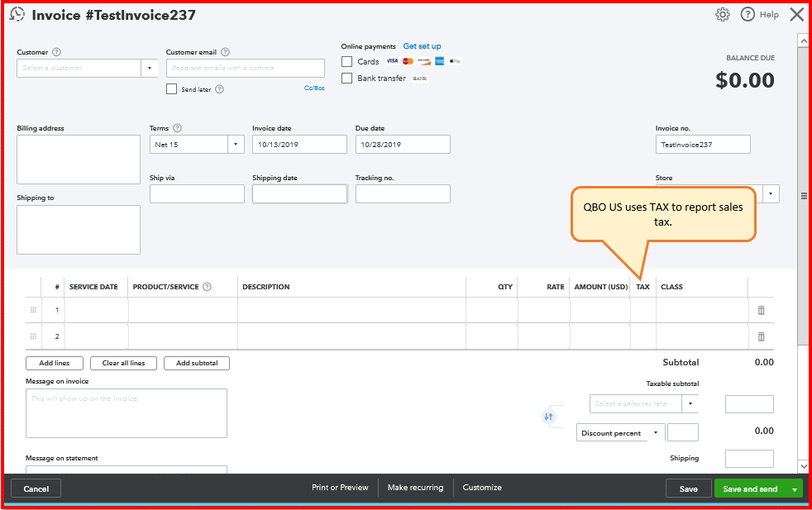Viewport: 812px width, 510px height.
Task: Focus the Tracking no. field
Action: (x=403, y=193)
